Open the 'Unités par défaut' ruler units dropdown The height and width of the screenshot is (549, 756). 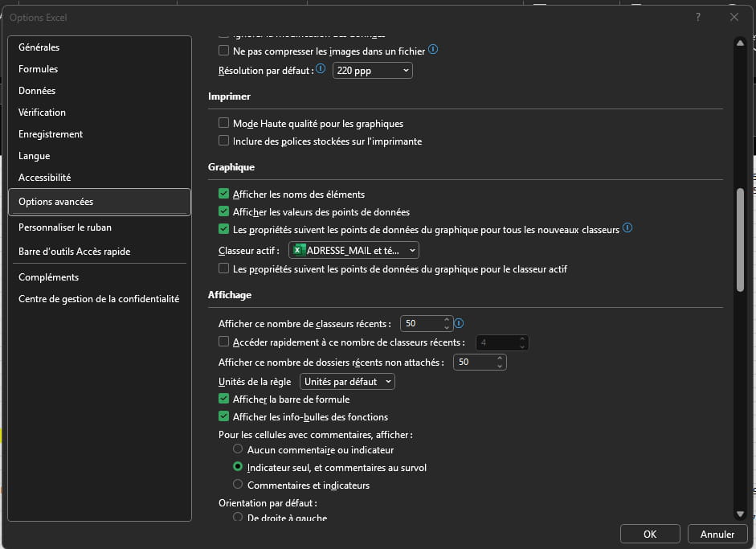(347, 382)
